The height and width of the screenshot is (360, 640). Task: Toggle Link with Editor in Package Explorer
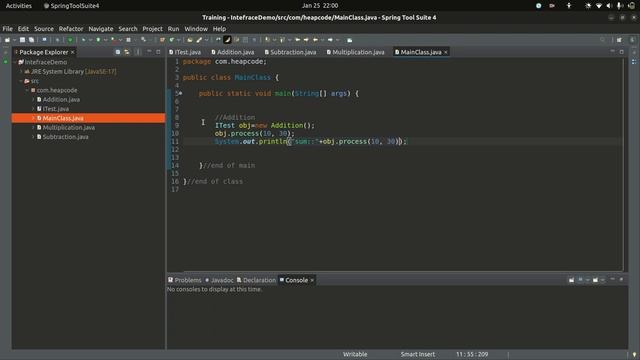click(127, 52)
